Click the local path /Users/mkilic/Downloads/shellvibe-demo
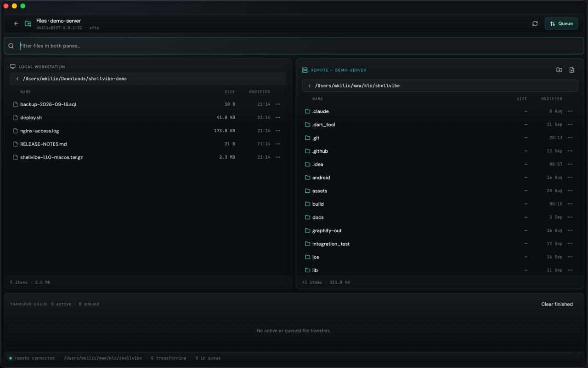Viewport: 588px width, 368px height. click(75, 79)
